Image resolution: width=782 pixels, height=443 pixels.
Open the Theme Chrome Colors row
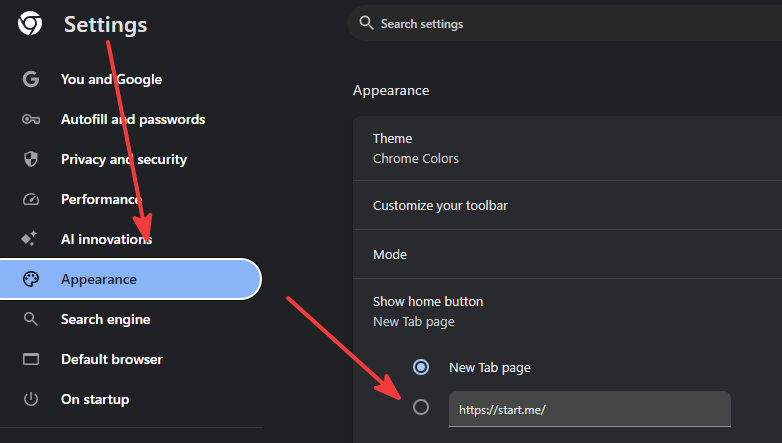(568, 148)
